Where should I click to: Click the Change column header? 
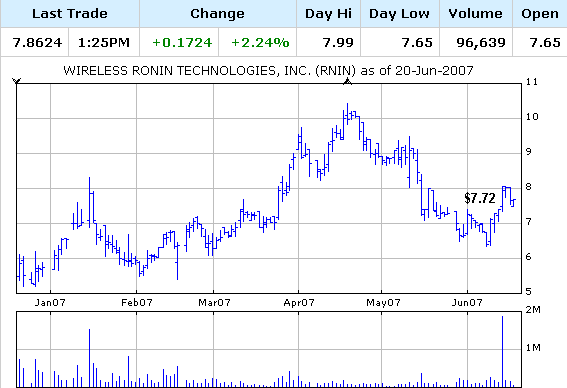[x=218, y=14]
